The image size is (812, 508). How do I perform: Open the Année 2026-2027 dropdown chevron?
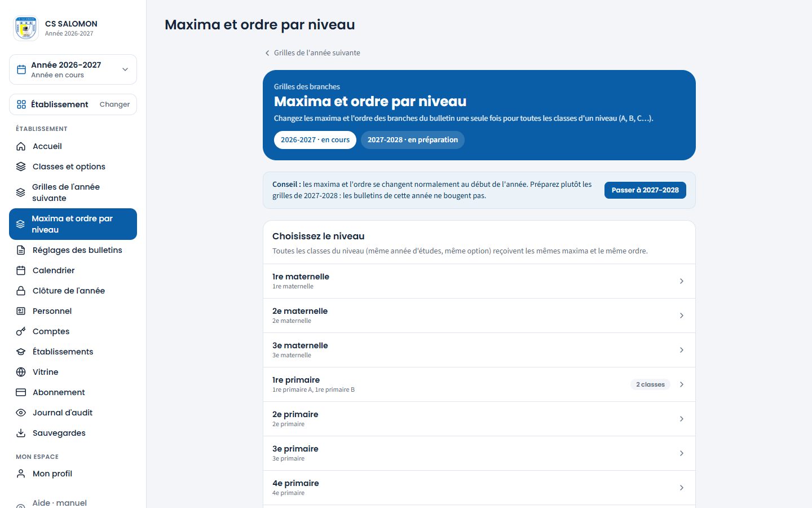125,69
